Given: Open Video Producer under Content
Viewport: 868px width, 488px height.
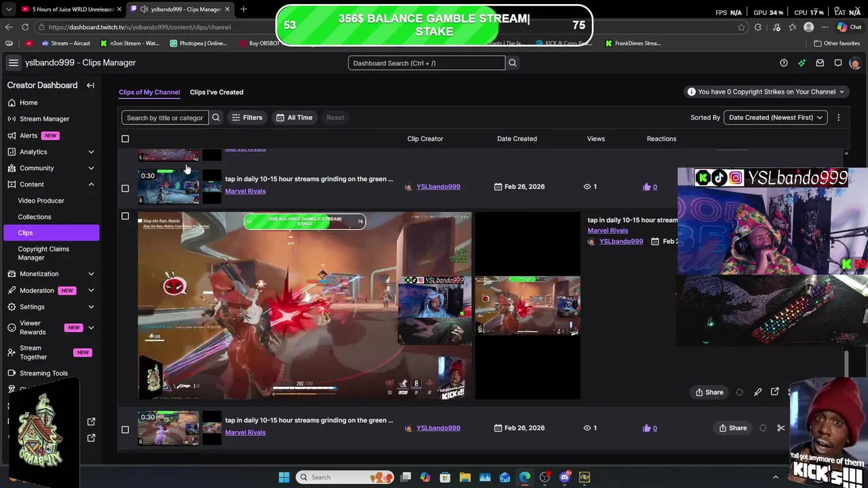Looking at the screenshot, I should [41, 201].
